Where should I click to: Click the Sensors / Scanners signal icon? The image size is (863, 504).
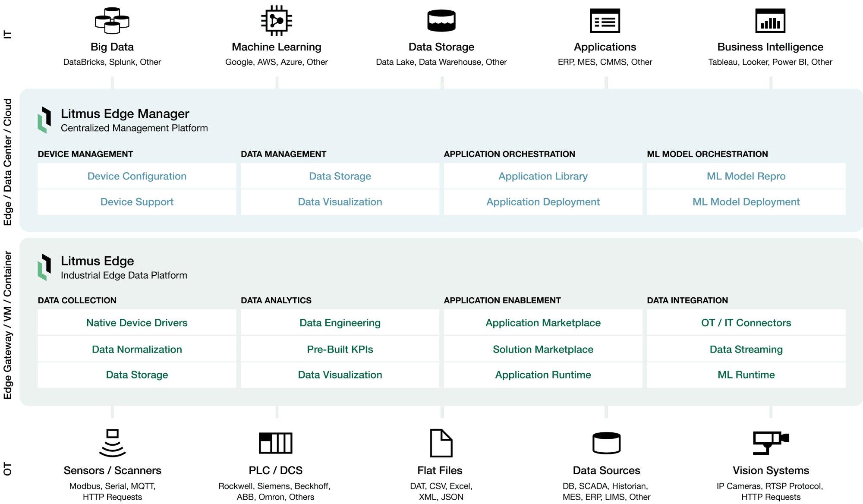point(112,443)
